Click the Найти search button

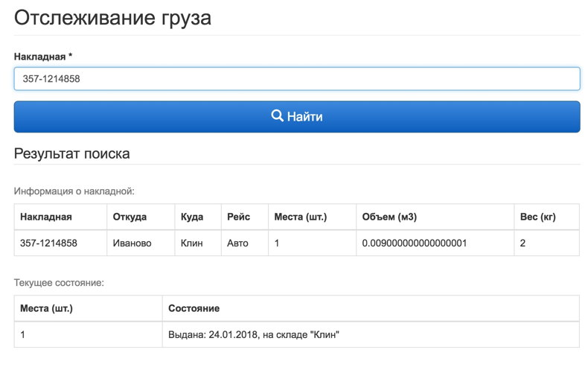pyautogui.click(x=297, y=117)
